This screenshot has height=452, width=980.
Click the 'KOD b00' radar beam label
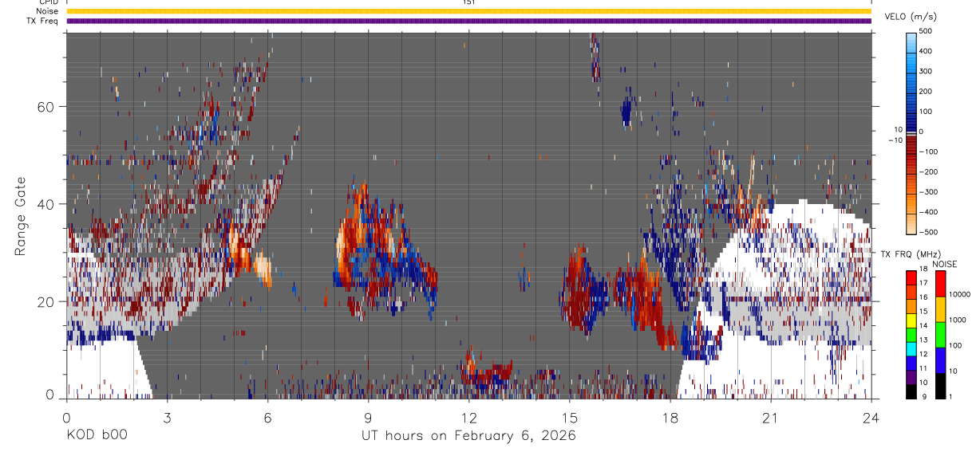click(95, 434)
